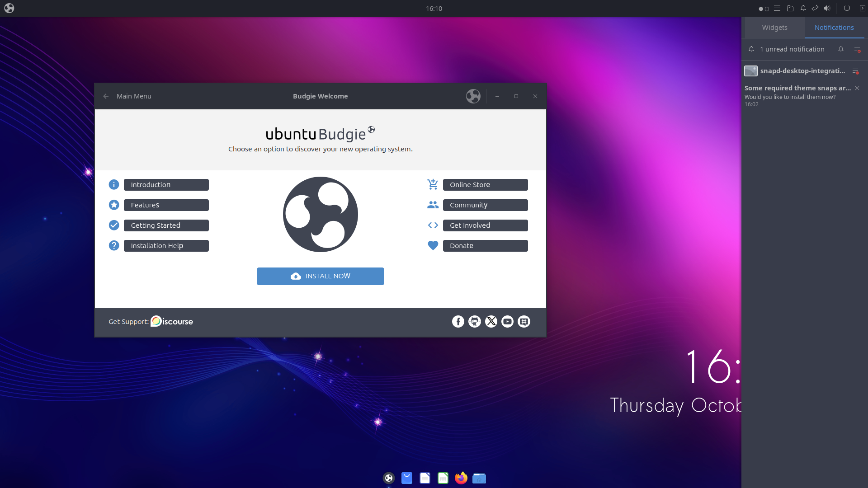This screenshot has width=868, height=488.
Task: Launch LibreOffice Writer from the dock
Action: pyautogui.click(x=425, y=478)
